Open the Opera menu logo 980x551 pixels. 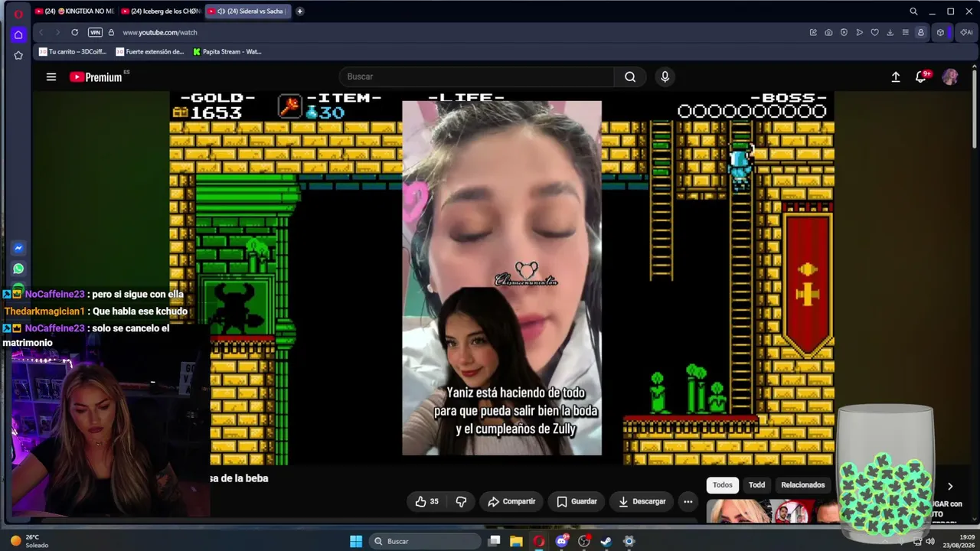click(x=18, y=14)
